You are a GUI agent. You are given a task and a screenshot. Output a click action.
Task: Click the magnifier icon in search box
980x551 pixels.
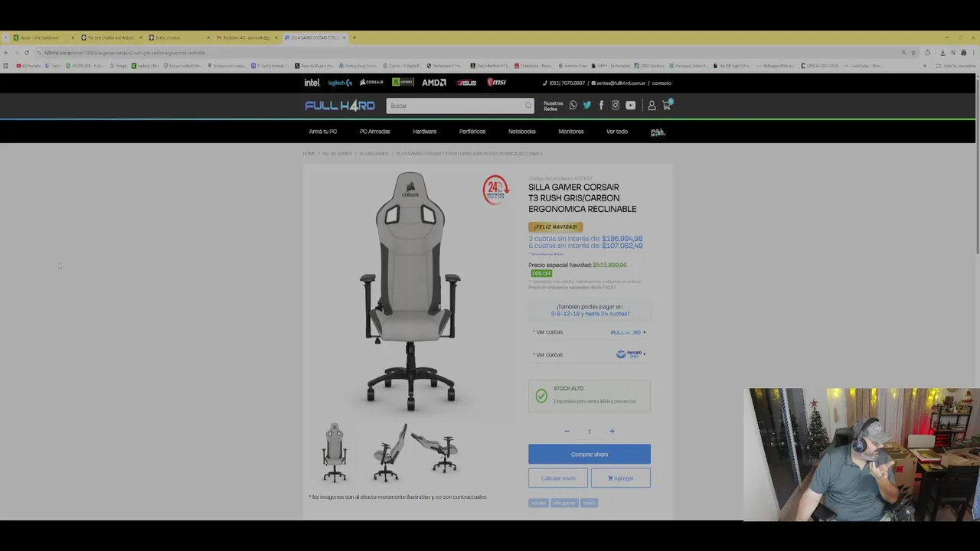[528, 106]
